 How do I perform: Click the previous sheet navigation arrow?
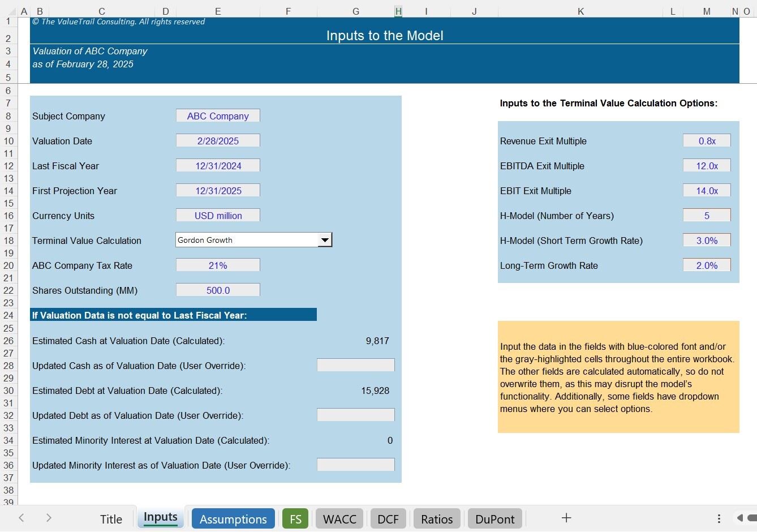(21, 518)
